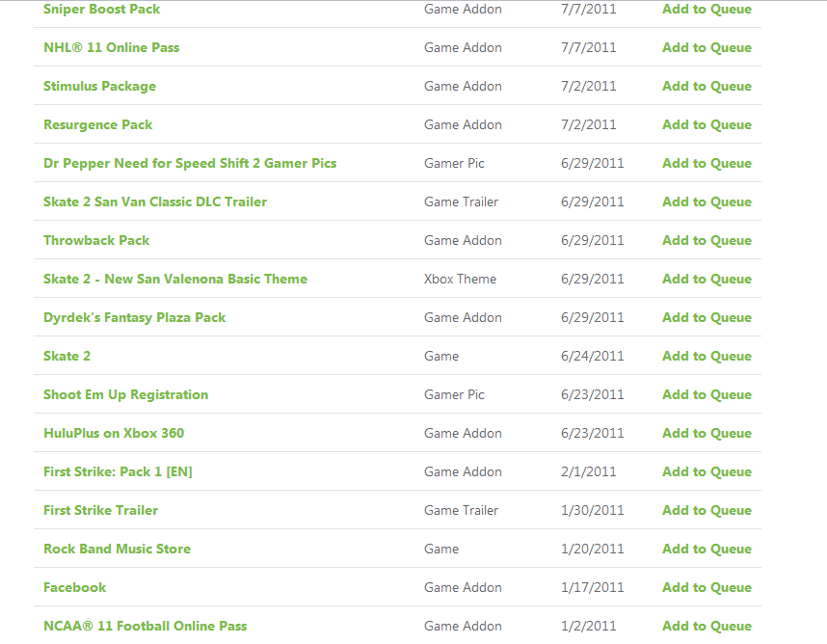This screenshot has width=827, height=644.
Task: Add Rock Band Music Store to queue
Action: [x=707, y=549]
